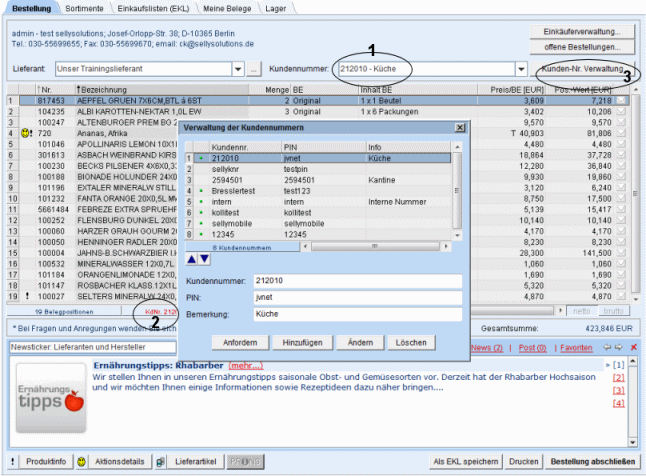646x476 pixels.
Task: Click the Lieferartikel icon in bottom toolbar
Action: [x=161, y=461]
